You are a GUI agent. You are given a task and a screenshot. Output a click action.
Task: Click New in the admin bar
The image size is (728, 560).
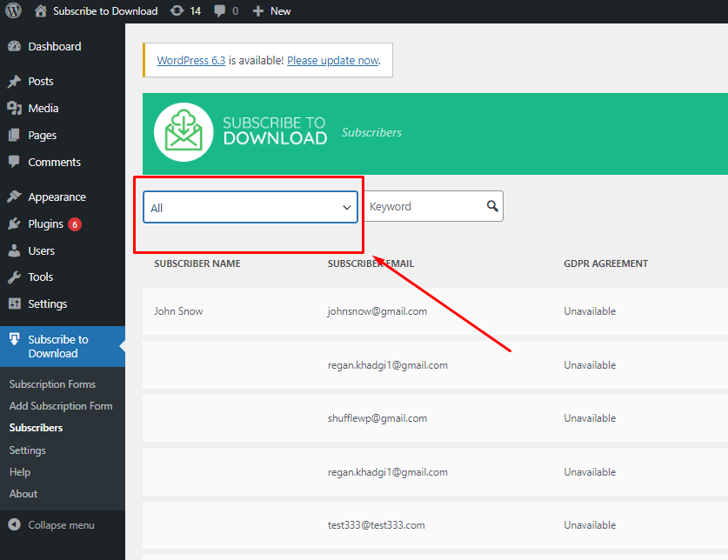pos(280,11)
